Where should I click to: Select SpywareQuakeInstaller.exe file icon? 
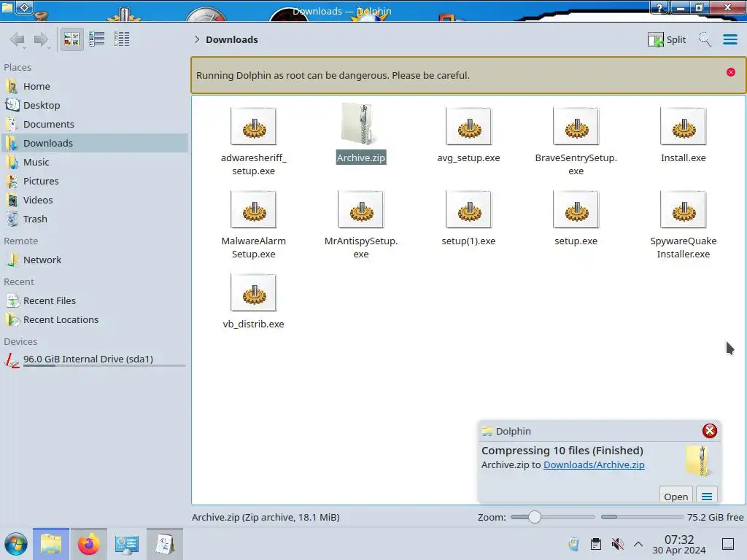[683, 209]
